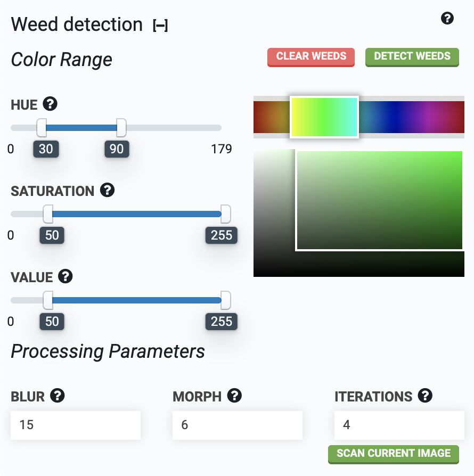
Task: Click the VALUE maximum handle at 255
Action: (x=226, y=300)
